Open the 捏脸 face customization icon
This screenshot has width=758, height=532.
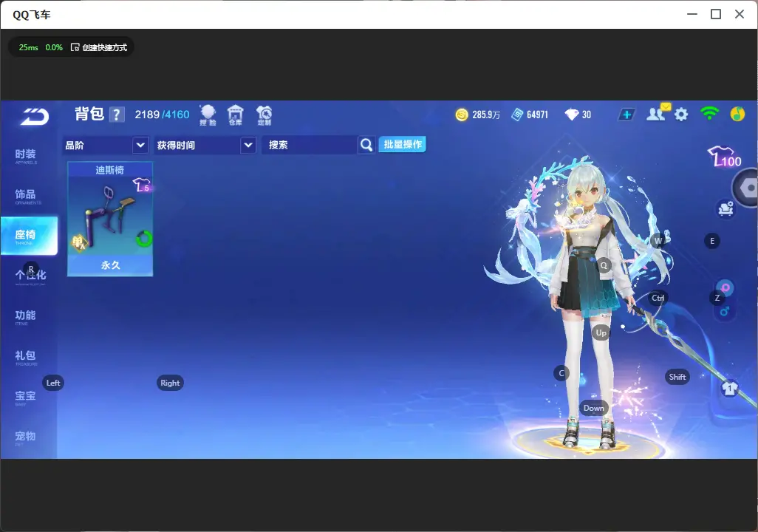click(x=208, y=115)
